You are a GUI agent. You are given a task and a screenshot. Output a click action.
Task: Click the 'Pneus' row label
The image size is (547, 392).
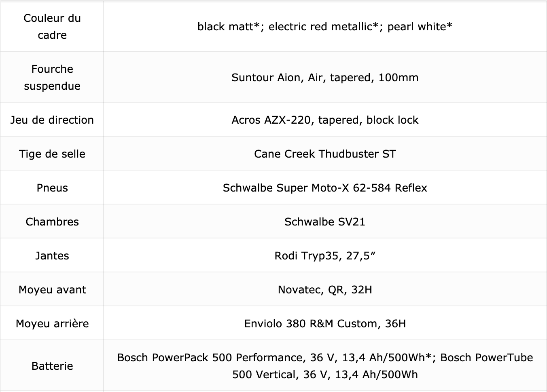point(52,188)
